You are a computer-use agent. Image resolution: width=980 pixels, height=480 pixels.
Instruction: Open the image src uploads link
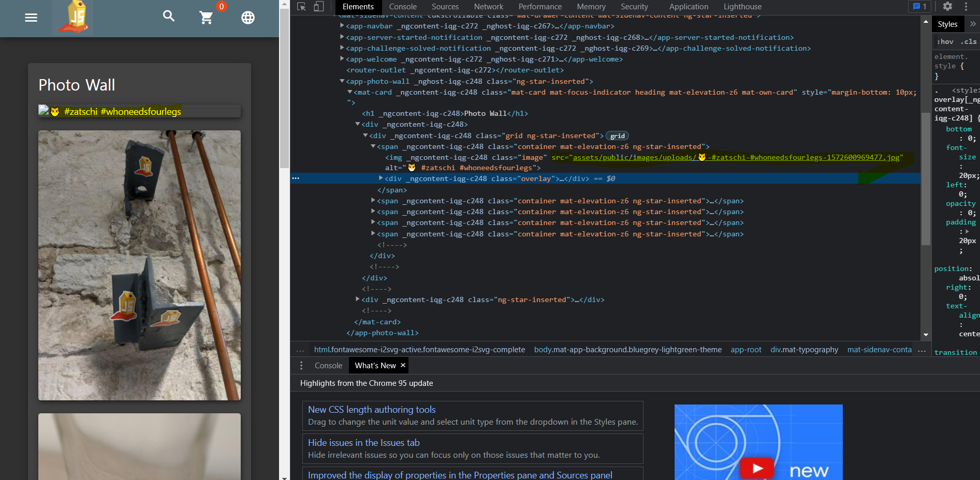[x=736, y=157]
